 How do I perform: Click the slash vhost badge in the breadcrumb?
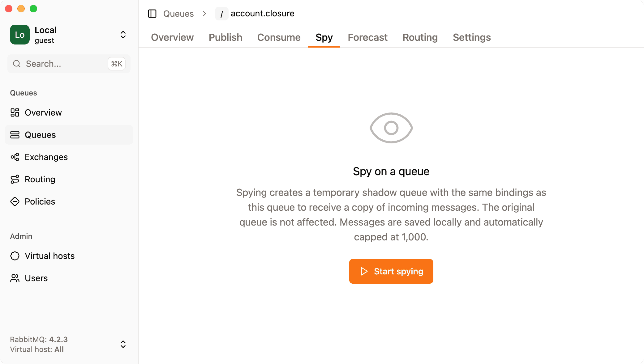[221, 14]
